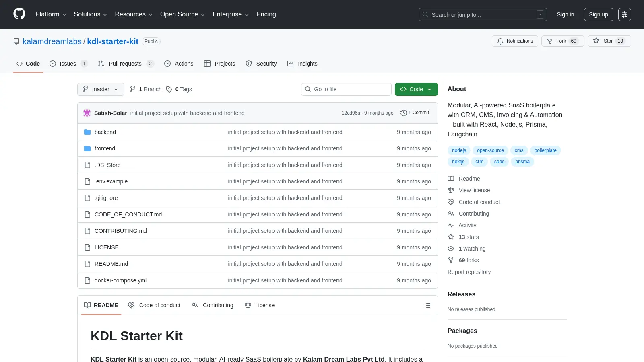Click the Search or jump to field

pos(483,14)
